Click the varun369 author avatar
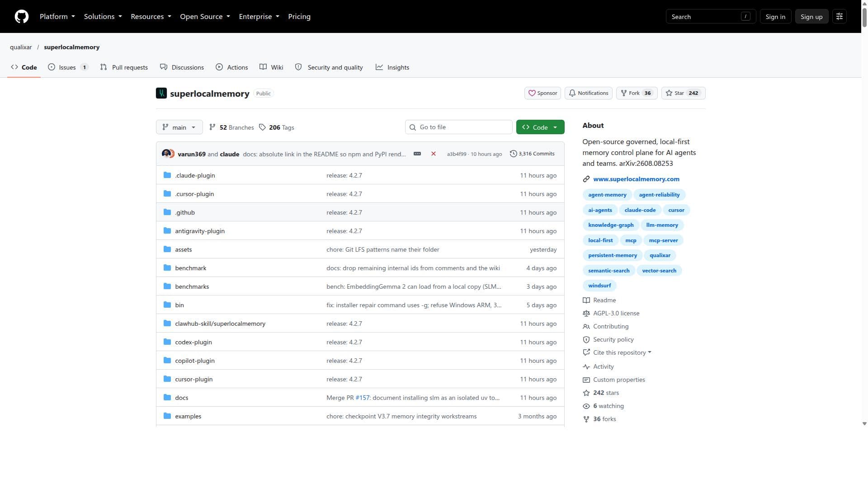Image resolution: width=868 pixels, height=488 pixels. coord(166,154)
